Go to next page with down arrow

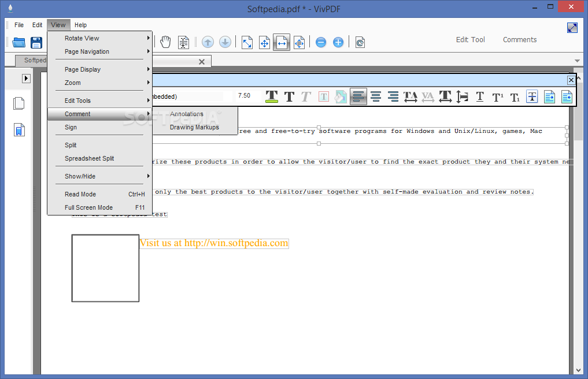[225, 42]
